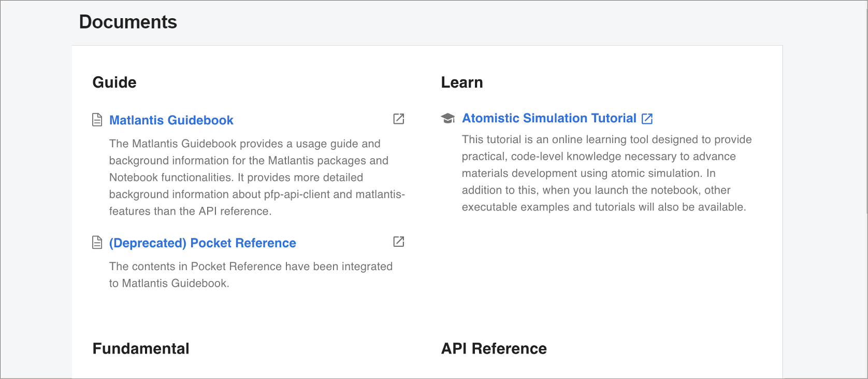This screenshot has width=868, height=379.
Task: Open the Matlantis Guidebook link
Action: [171, 120]
